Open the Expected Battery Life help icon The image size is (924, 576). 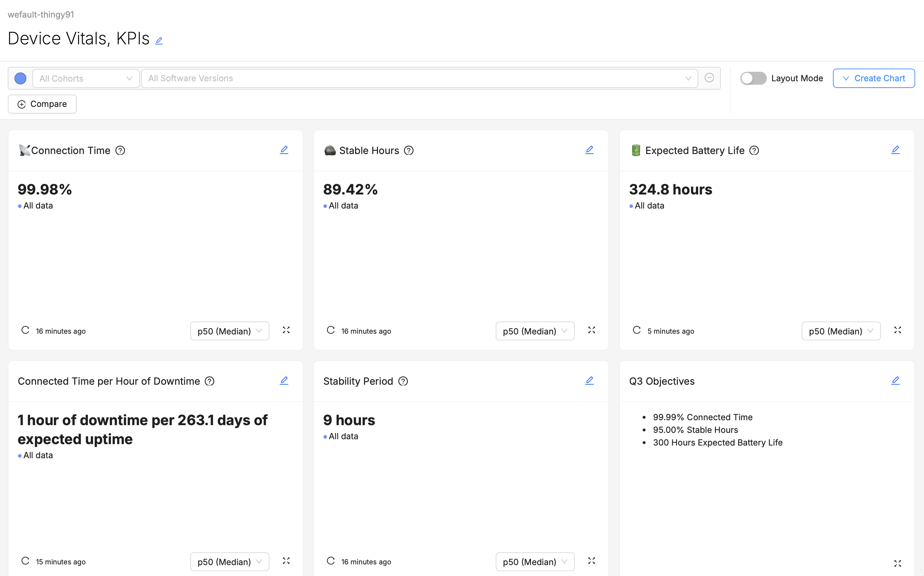(x=754, y=151)
